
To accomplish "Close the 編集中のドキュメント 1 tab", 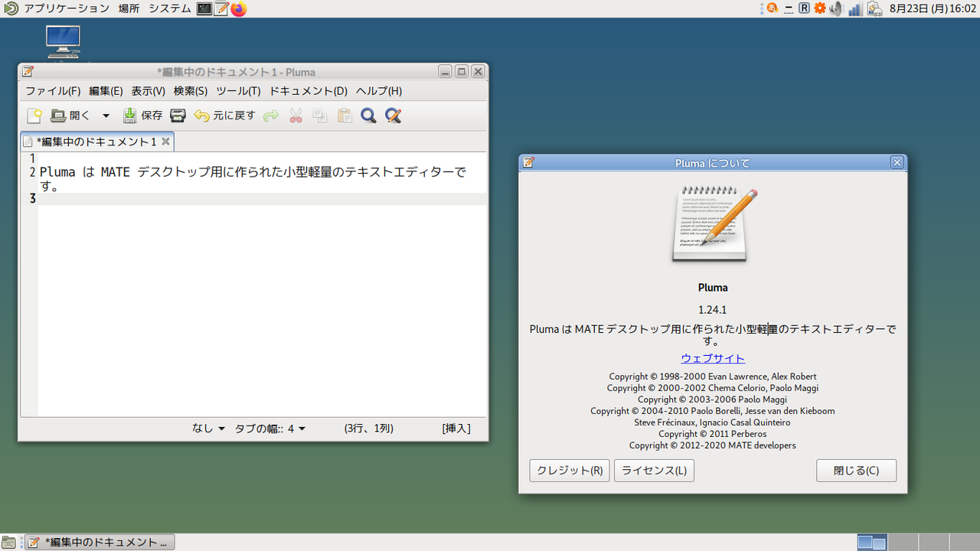I will [165, 142].
